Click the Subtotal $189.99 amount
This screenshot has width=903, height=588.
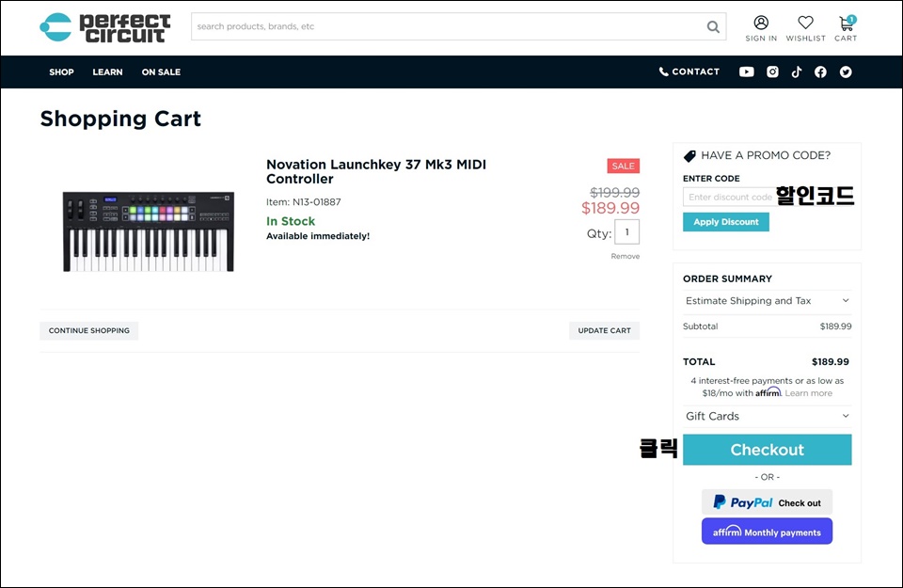(x=835, y=326)
